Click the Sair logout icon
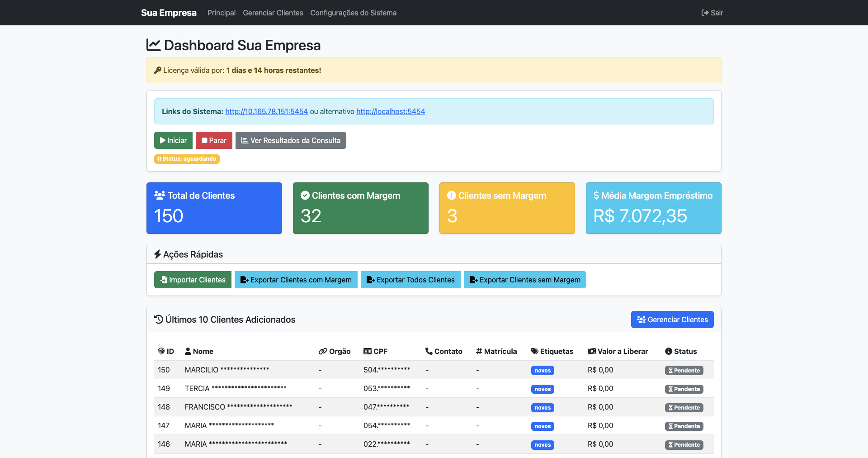 (x=705, y=13)
